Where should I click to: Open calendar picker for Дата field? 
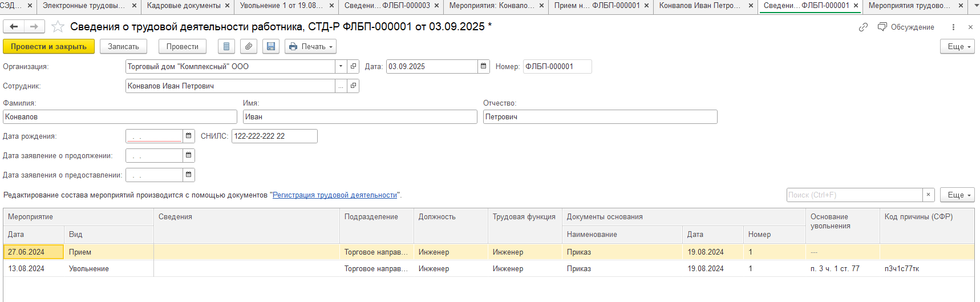484,67
